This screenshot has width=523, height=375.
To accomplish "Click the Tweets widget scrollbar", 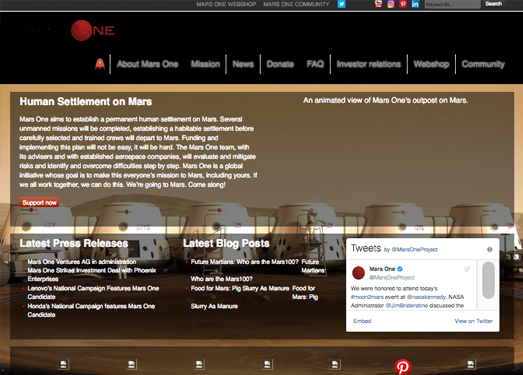I will tap(488, 280).
